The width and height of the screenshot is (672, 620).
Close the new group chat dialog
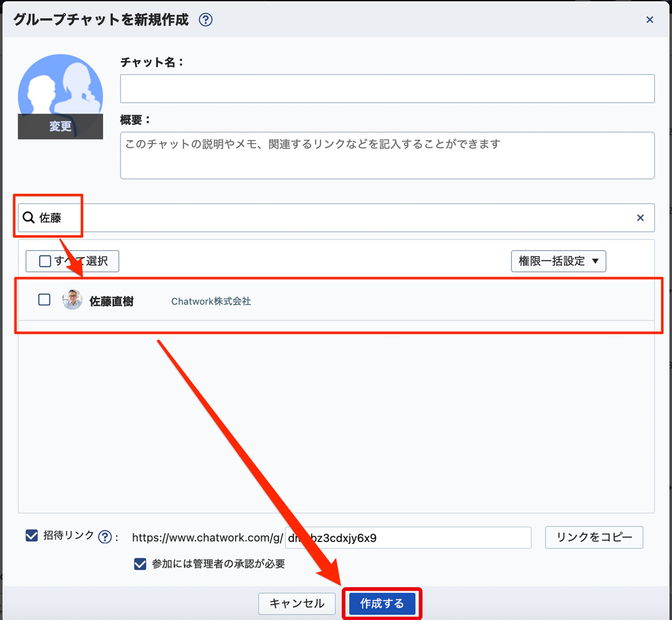coord(649,20)
